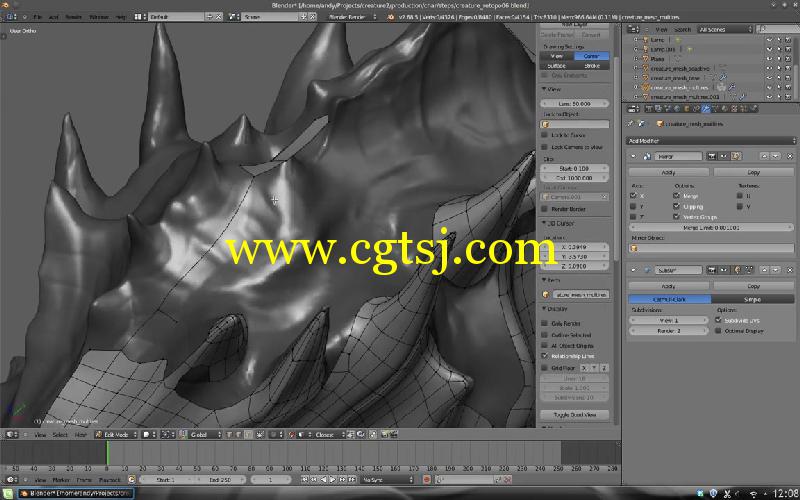Remove the Mirror modifier with X

click(x=790, y=156)
